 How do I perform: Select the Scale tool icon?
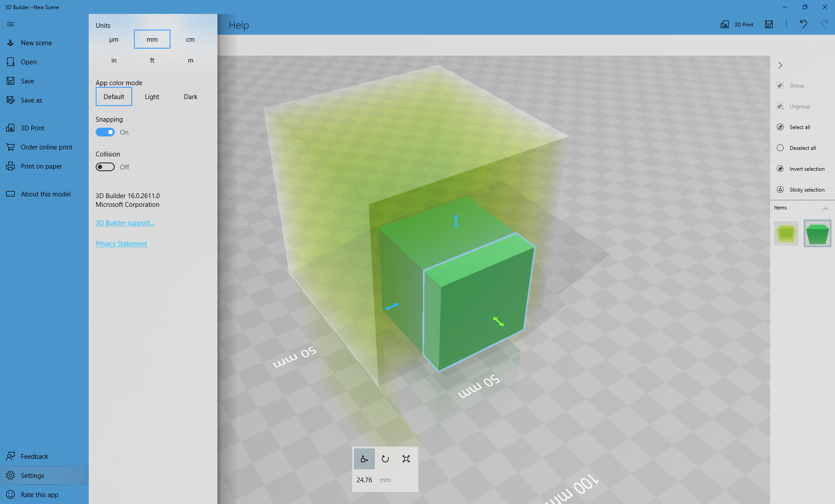click(x=406, y=459)
